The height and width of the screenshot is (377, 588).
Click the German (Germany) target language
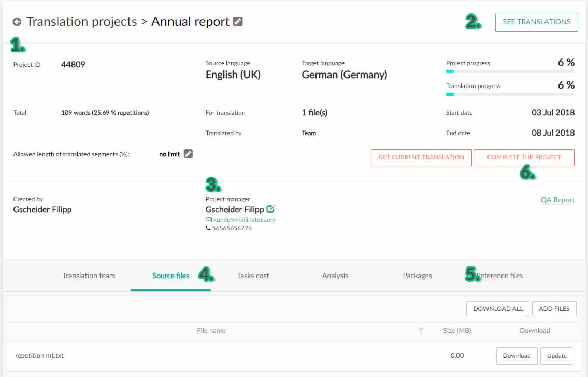(344, 75)
